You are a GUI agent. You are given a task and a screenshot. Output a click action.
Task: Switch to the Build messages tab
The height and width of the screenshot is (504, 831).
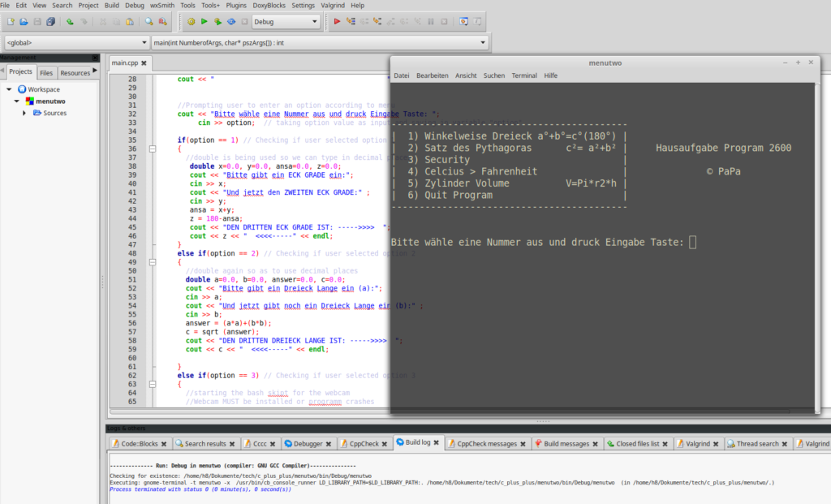coord(566,444)
